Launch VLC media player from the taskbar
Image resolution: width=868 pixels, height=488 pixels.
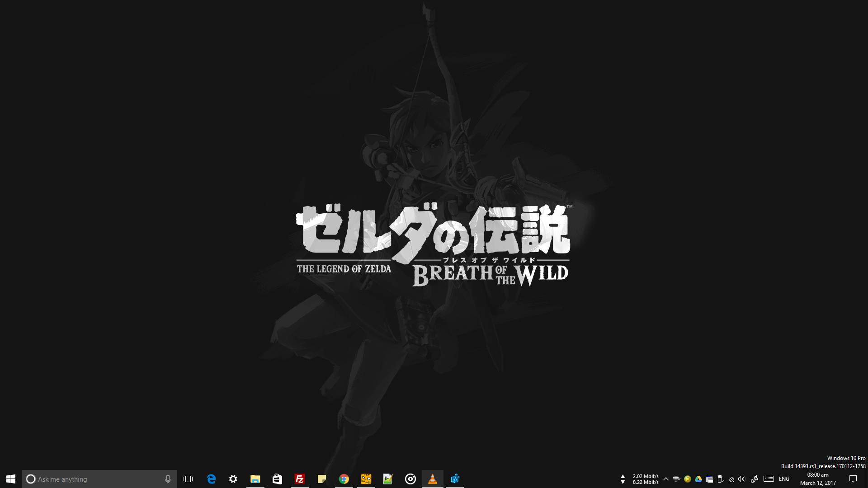pyautogui.click(x=432, y=479)
